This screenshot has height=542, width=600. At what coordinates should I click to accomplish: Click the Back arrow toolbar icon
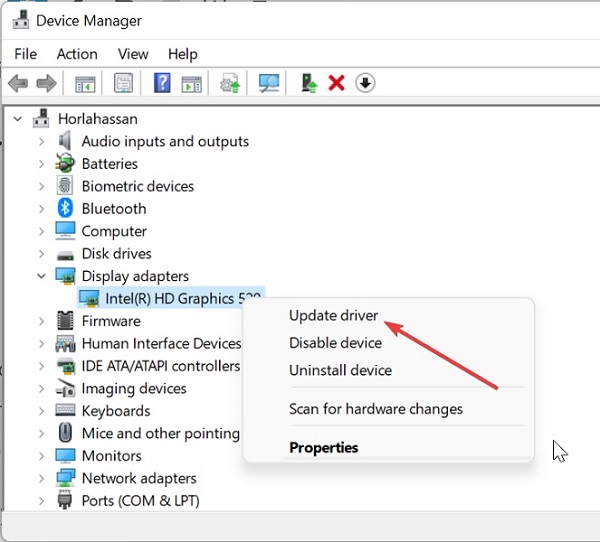(18, 83)
